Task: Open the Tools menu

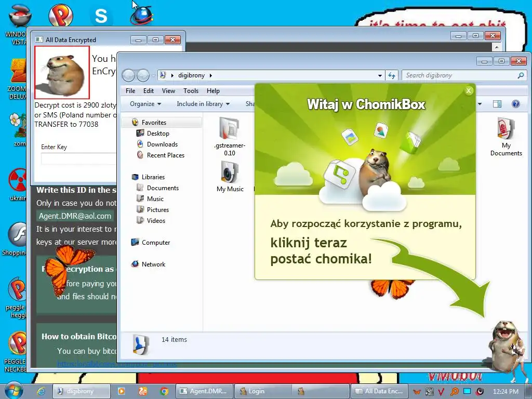Action: tap(191, 90)
